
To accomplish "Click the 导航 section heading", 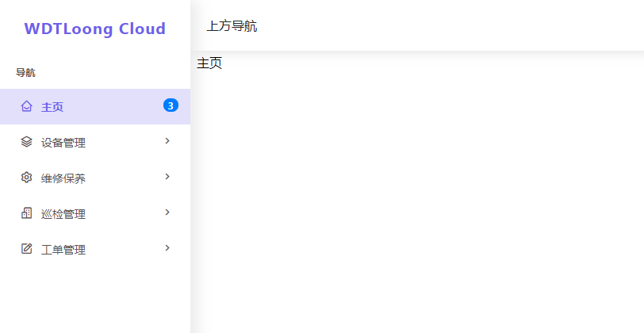I will (25, 73).
